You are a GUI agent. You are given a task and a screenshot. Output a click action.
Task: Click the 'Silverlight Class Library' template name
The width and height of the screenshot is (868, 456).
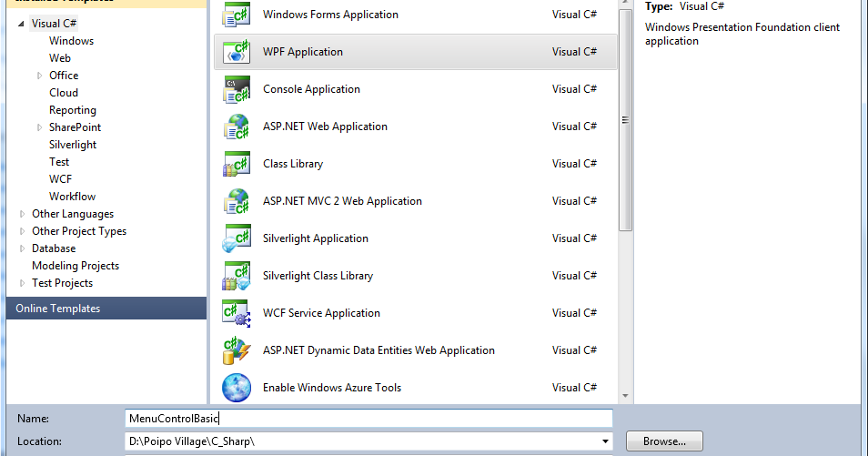pos(318,276)
